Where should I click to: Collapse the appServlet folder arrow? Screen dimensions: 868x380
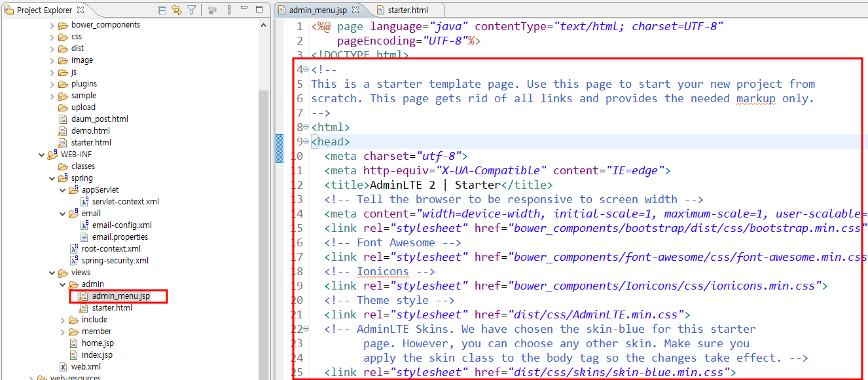pos(63,189)
